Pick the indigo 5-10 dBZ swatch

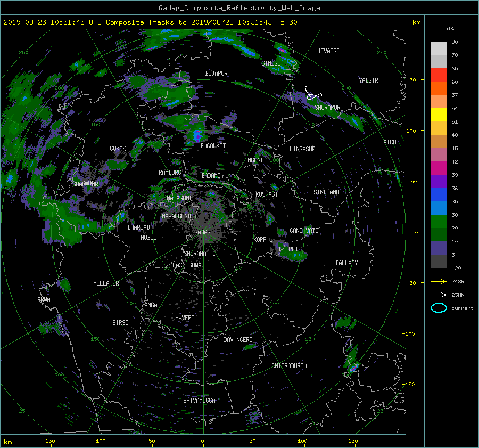click(x=439, y=248)
